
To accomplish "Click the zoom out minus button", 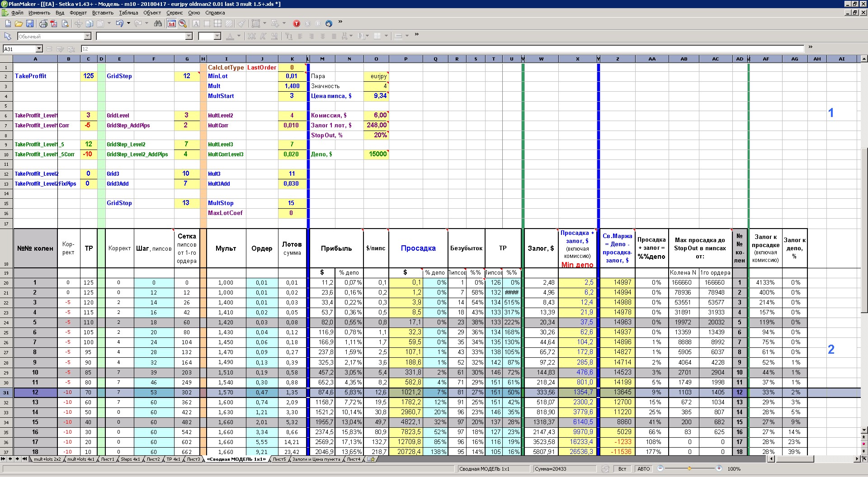I will pos(660,468).
